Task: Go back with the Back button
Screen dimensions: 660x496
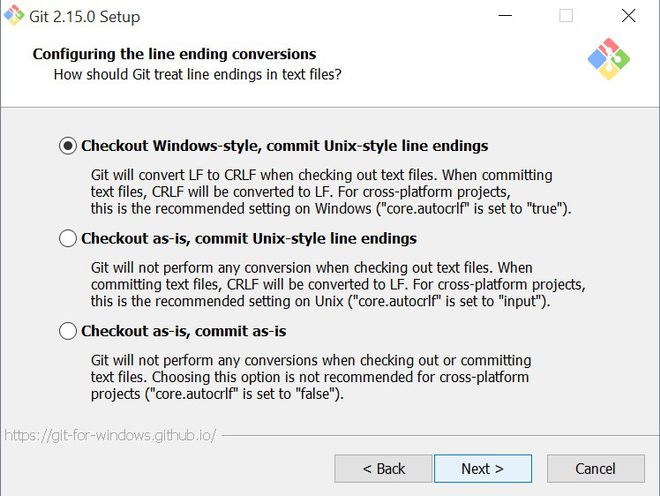Action: point(383,468)
